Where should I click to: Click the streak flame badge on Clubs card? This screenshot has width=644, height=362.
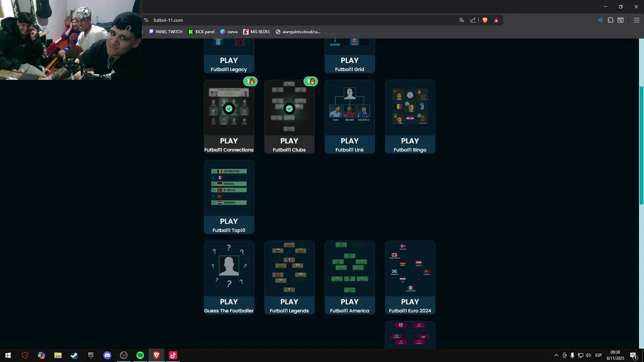click(x=310, y=81)
